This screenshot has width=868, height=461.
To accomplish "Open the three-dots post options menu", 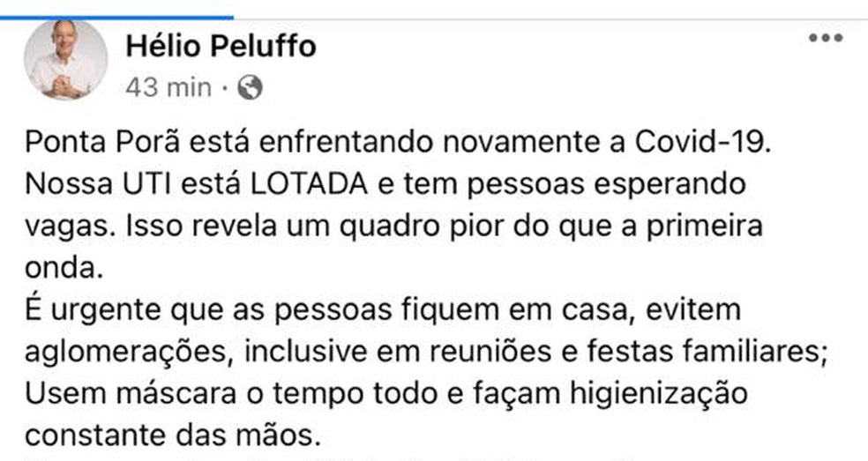I will coord(826,38).
